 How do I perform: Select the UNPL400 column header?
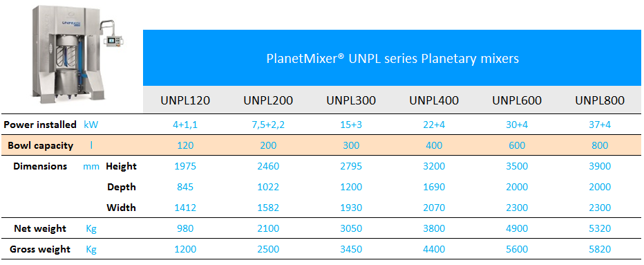[434, 100]
